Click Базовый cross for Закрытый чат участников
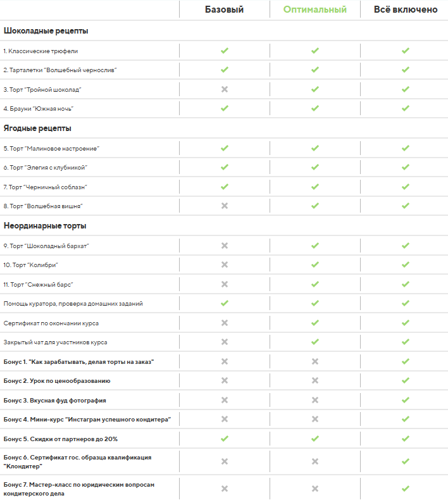Screen dimensions: 448x500 tap(224, 342)
